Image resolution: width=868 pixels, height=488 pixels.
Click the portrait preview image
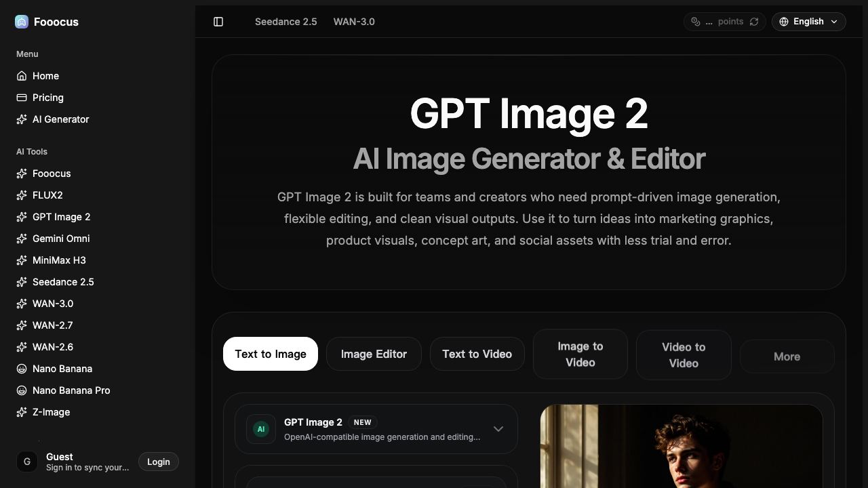(682, 446)
